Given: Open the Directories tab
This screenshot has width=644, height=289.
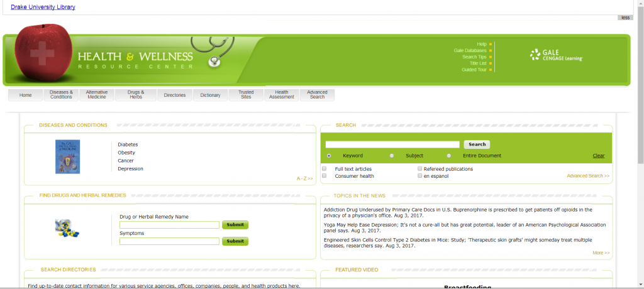Looking at the screenshot, I should 175,95.
